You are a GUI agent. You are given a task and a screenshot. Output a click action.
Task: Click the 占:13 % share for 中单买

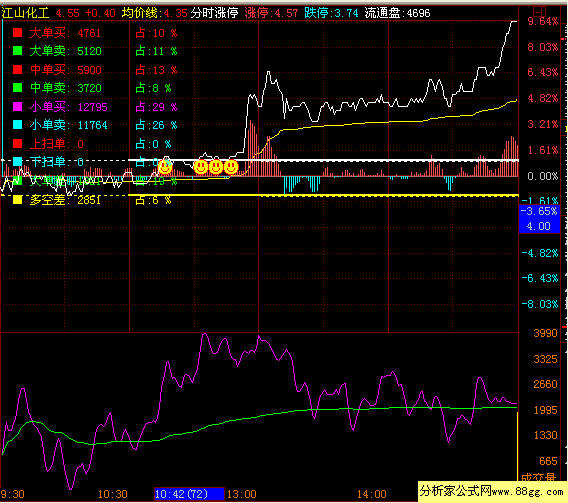coord(156,70)
